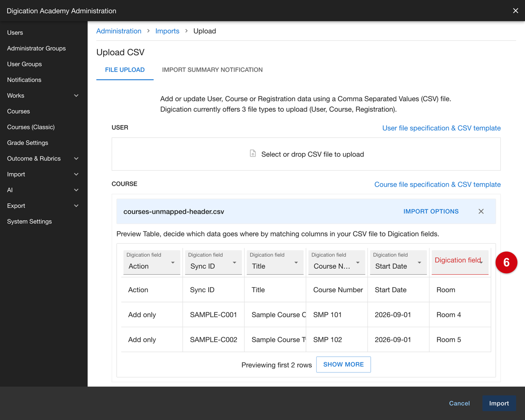Open Administrator Groups in the sidebar

[36, 48]
